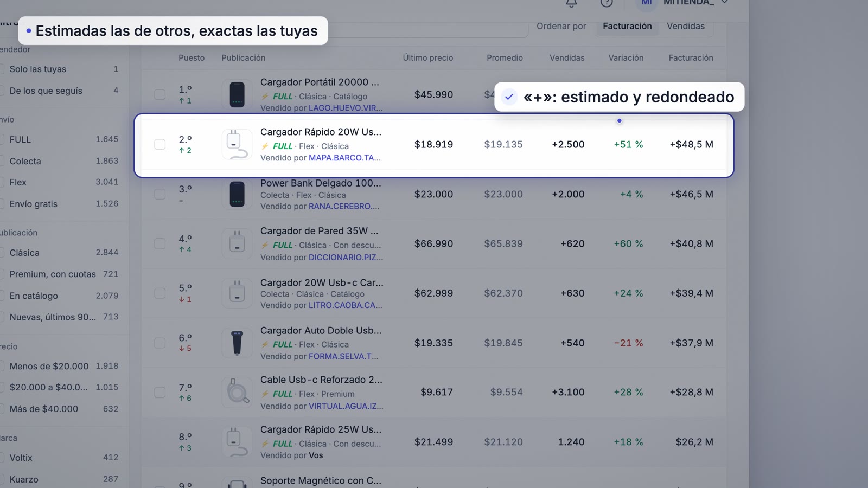Open seller link MAPA.BARCO.TA...
Image resolution: width=868 pixels, height=488 pixels.
click(344, 158)
